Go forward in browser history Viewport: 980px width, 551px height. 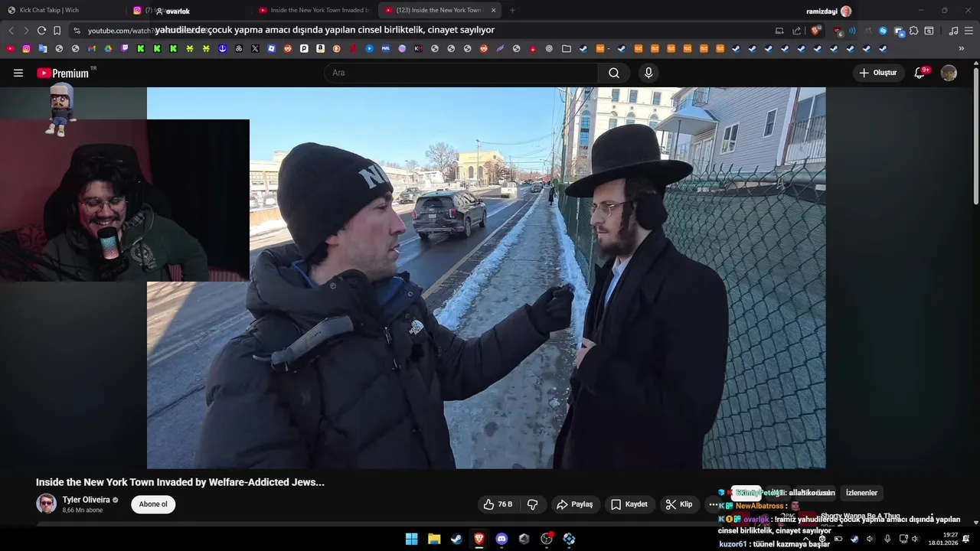tap(26, 31)
